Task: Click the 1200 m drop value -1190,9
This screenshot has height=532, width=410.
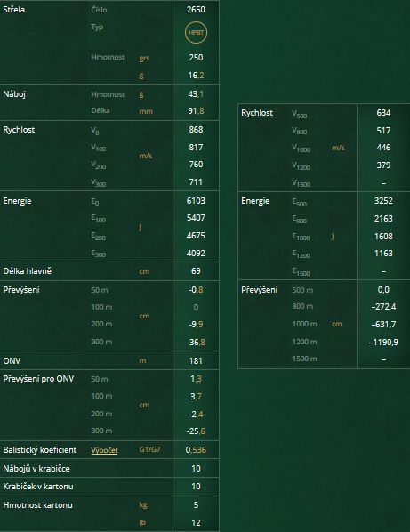Action: (383, 342)
